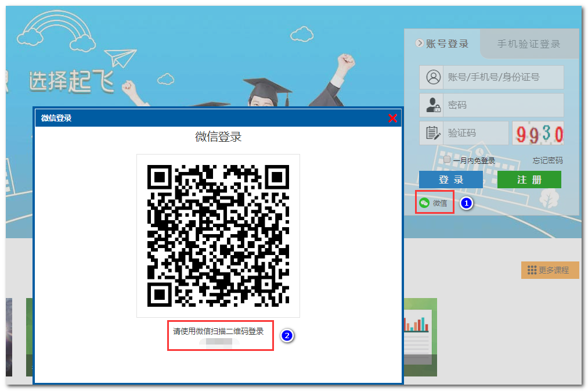The height and width of the screenshot is (391, 588).
Task: Open the course thumbnail with bar chart
Action: [420, 337]
